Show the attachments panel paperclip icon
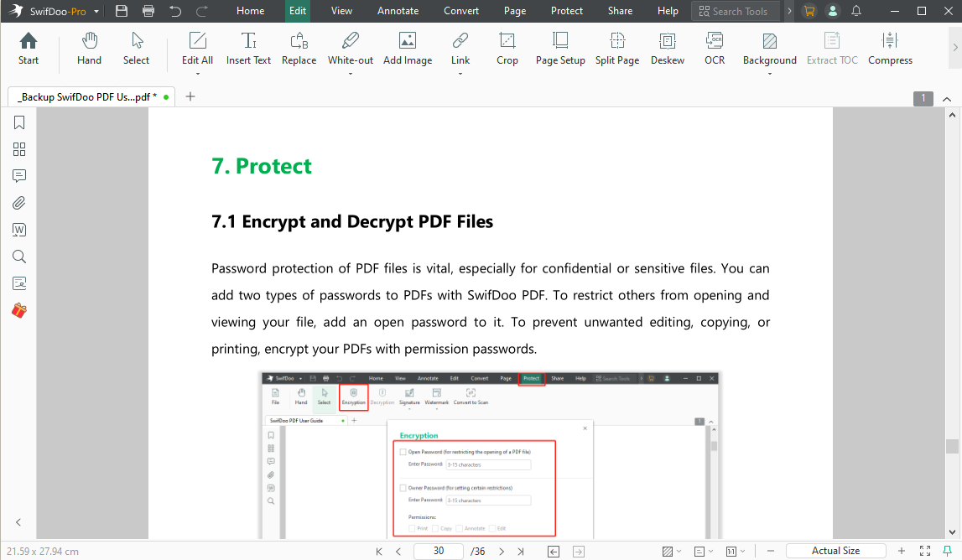Viewport: 962px width, 560px height. [19, 203]
